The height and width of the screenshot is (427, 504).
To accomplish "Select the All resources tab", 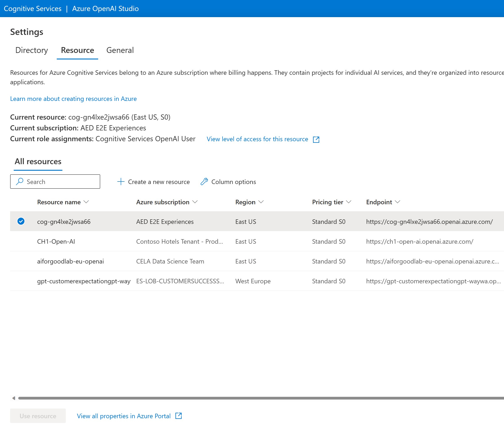I will pos(38,161).
